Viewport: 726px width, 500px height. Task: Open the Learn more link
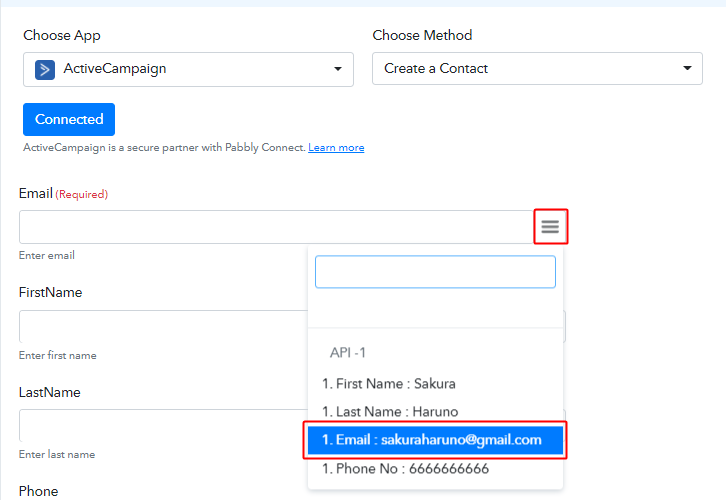coord(336,148)
